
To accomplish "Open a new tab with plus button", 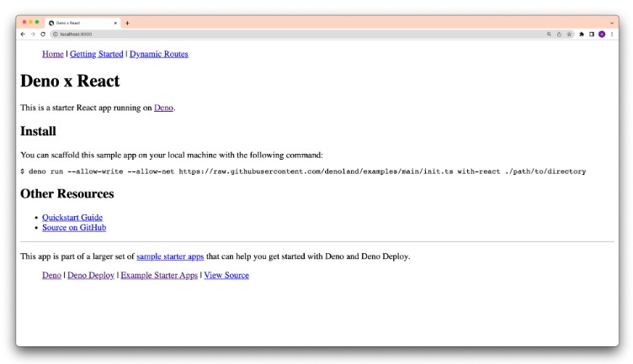I will pyautogui.click(x=127, y=23).
